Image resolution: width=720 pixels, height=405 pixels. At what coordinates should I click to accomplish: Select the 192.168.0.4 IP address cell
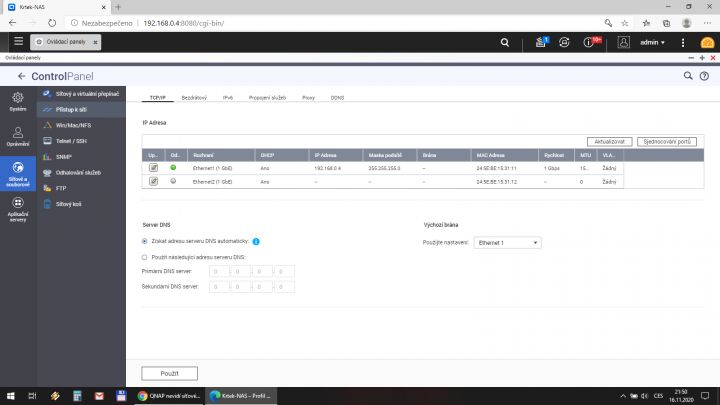click(327, 169)
